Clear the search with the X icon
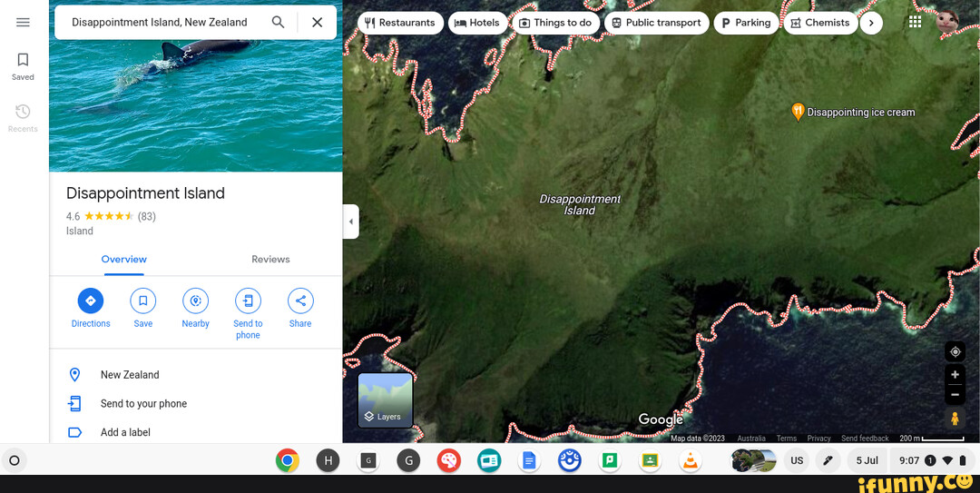This screenshot has height=493, width=980. coord(317,23)
